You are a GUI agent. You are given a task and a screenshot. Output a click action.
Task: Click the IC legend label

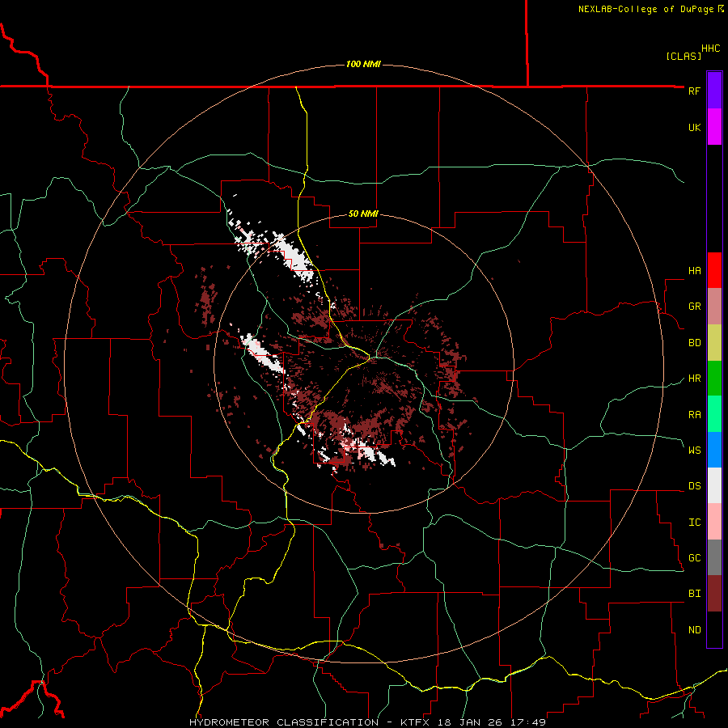tap(694, 523)
